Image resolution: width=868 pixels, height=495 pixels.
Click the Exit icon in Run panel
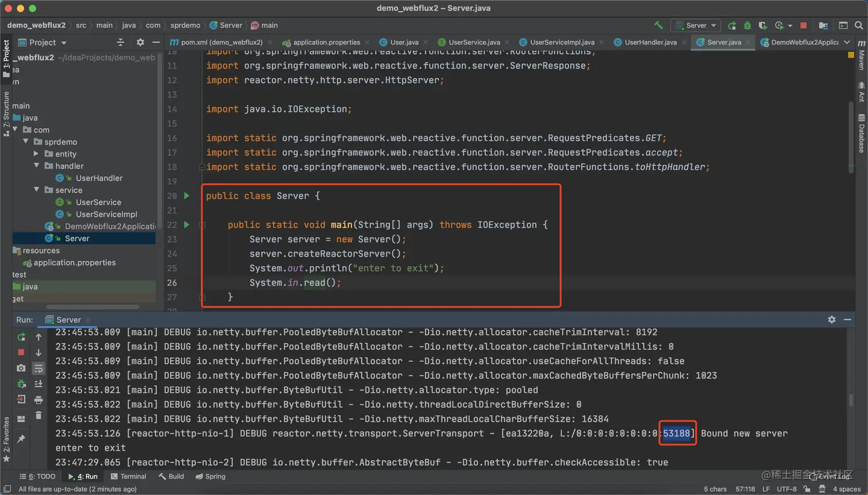(x=21, y=399)
